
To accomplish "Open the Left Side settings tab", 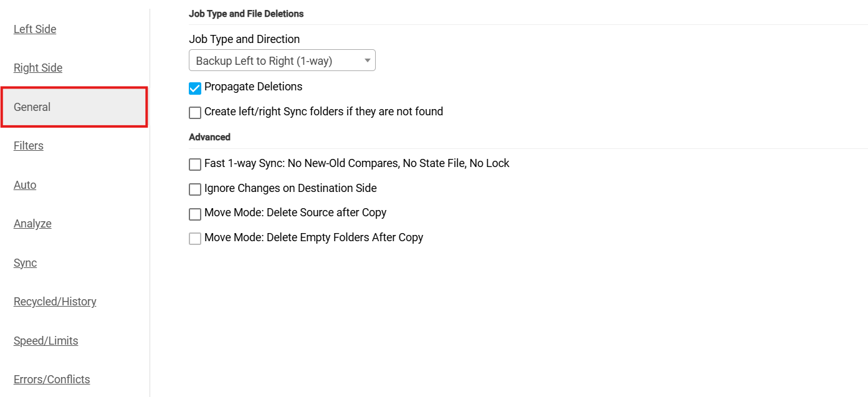I will 35,29.
